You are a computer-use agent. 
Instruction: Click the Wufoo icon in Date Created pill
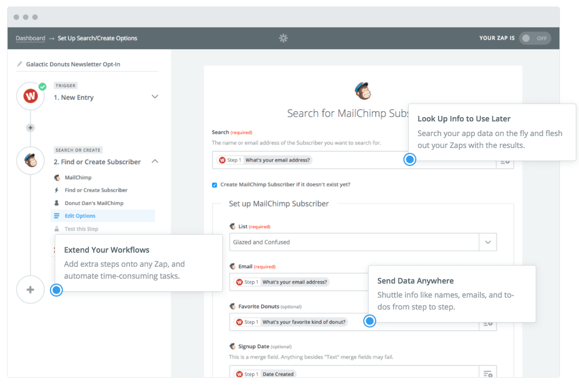coord(239,374)
